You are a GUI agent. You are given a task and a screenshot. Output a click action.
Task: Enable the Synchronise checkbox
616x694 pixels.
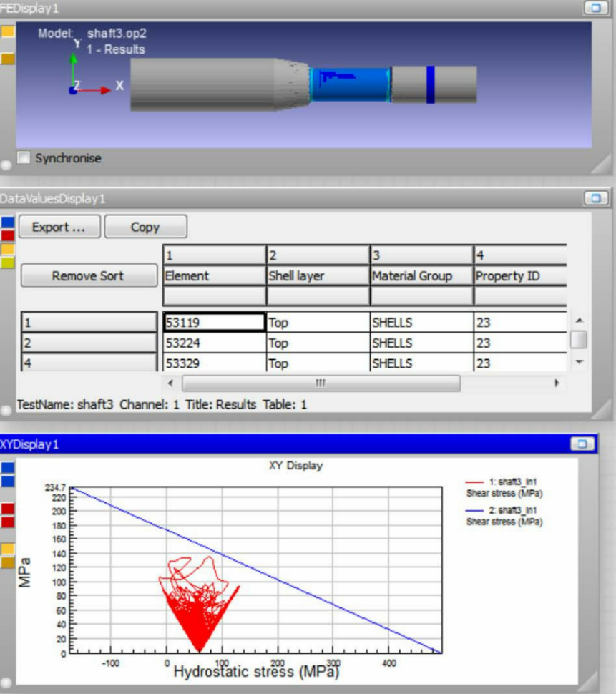[x=24, y=158]
